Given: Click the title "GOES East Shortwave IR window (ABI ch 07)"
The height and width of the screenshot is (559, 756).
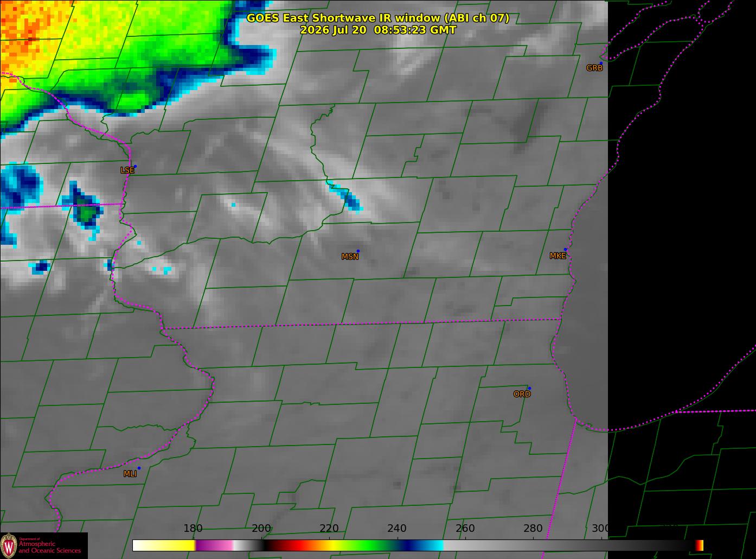Looking at the screenshot, I should 378,18.
